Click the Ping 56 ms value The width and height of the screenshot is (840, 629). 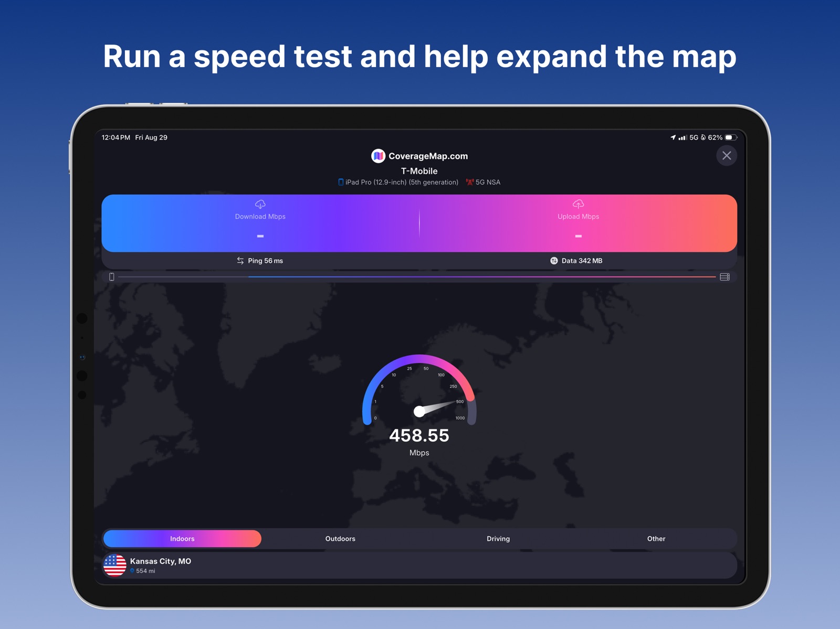point(266,261)
